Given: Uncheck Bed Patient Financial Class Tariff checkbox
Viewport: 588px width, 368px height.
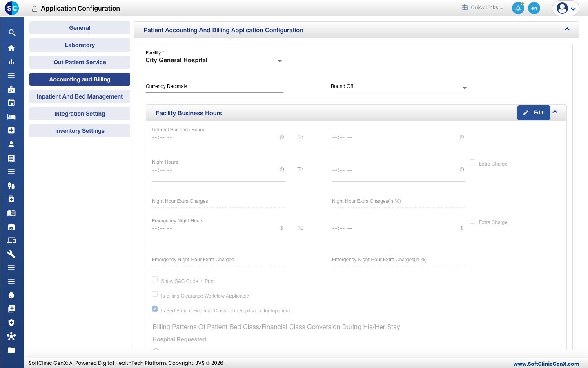Looking at the screenshot, I should click(x=155, y=309).
